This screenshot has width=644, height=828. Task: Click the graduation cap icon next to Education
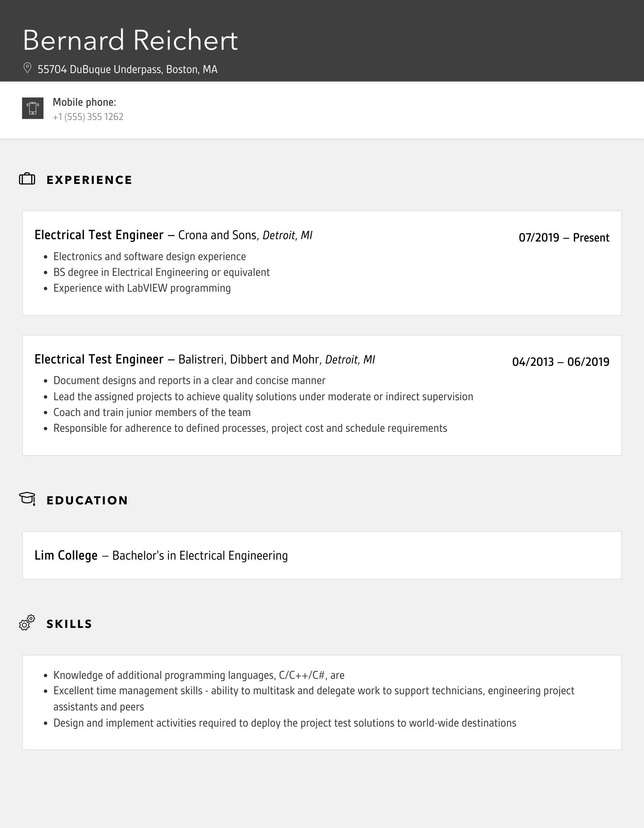pos(27,499)
